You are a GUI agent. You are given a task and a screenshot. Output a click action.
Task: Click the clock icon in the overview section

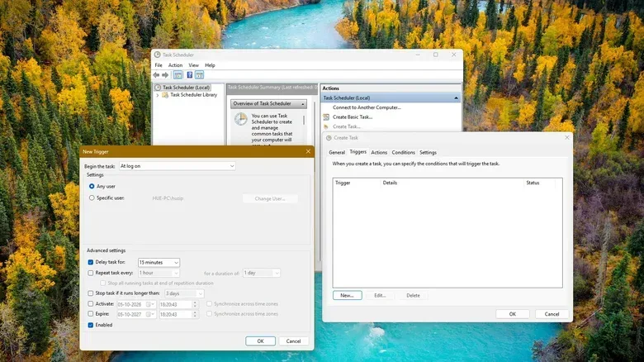click(241, 119)
